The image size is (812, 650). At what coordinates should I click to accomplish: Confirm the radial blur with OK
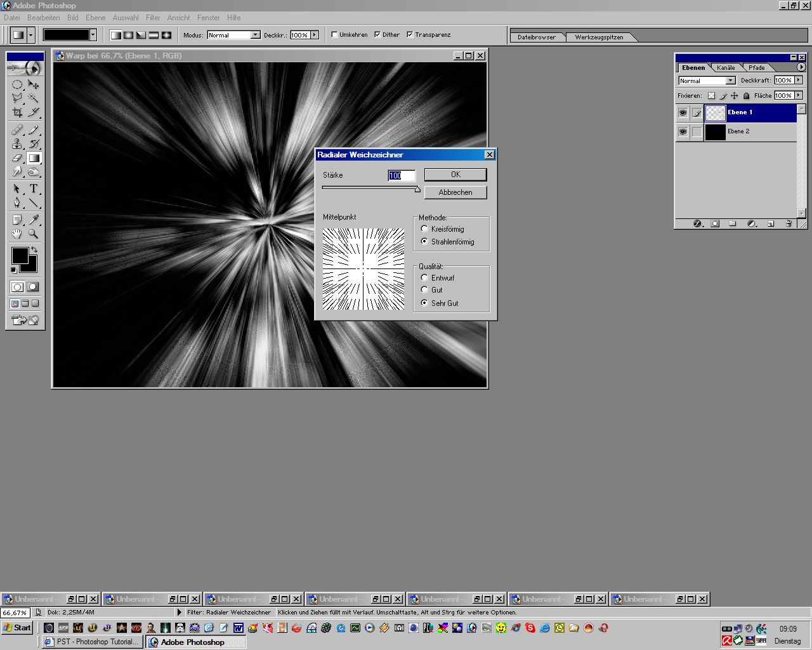[x=455, y=175]
